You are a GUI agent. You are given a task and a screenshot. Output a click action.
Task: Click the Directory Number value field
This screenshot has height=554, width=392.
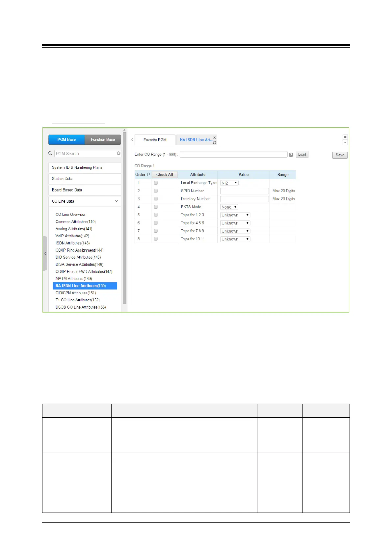click(245, 199)
